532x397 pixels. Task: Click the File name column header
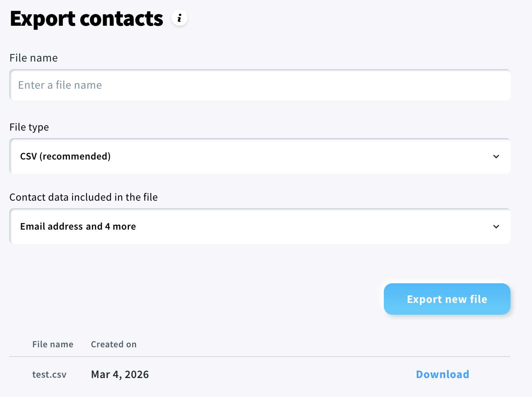pyautogui.click(x=53, y=344)
